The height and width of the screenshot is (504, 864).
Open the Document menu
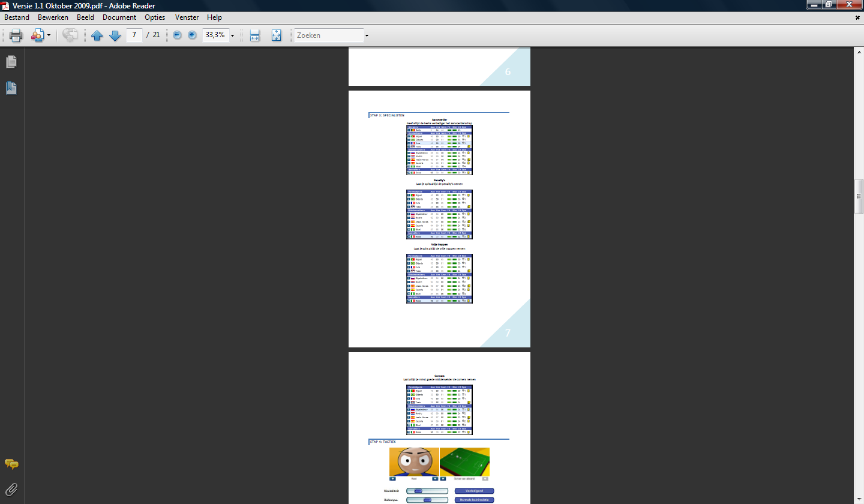(x=119, y=17)
